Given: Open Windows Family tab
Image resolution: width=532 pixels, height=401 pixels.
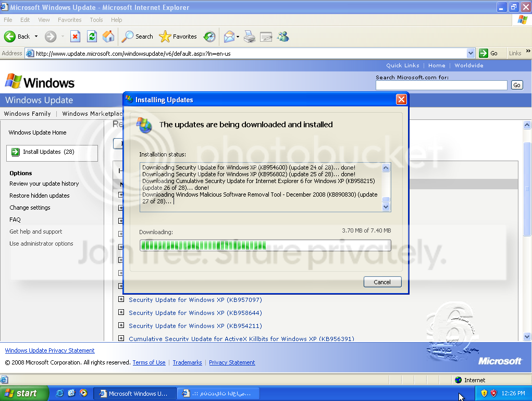Looking at the screenshot, I should (x=27, y=113).
